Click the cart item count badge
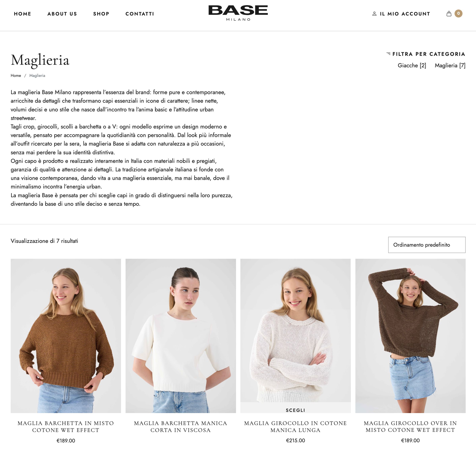Screen dimensions: 476x450 point(458,14)
